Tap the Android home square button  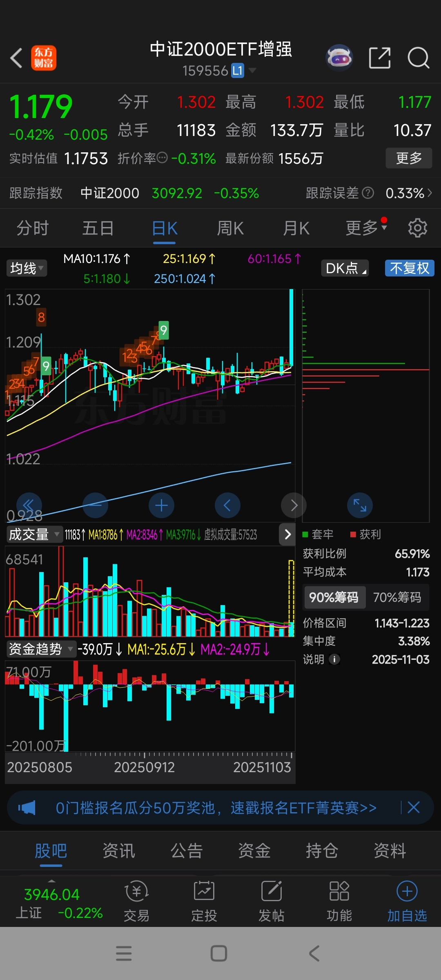[219, 953]
